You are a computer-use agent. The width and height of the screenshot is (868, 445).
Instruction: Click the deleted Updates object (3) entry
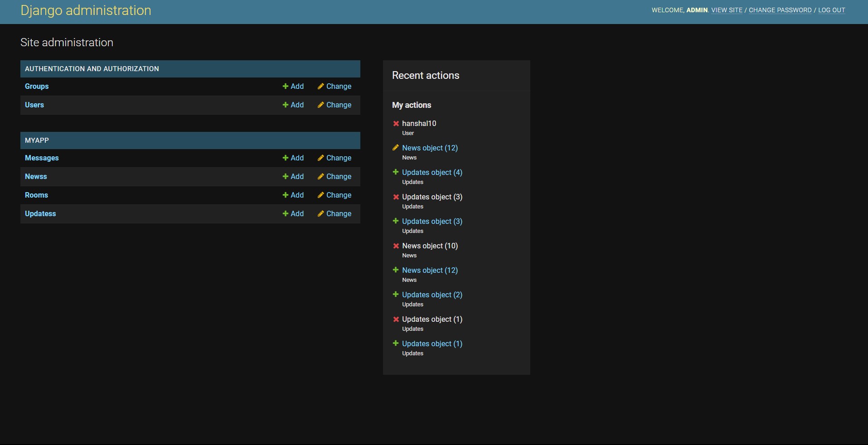(432, 197)
